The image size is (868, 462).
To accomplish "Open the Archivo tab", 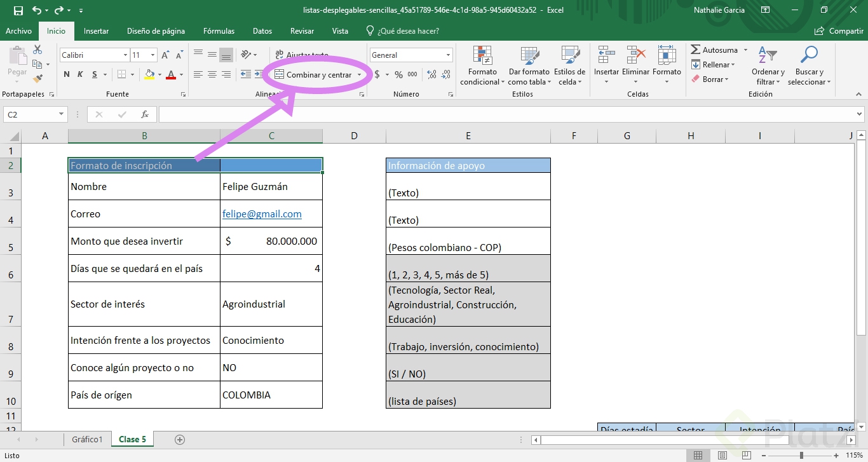I will click(18, 31).
